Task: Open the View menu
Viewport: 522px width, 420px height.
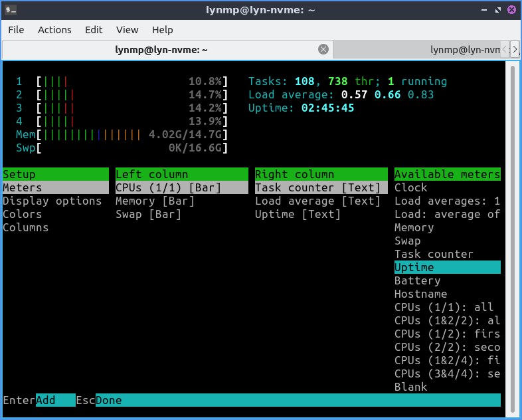Action: (x=127, y=30)
